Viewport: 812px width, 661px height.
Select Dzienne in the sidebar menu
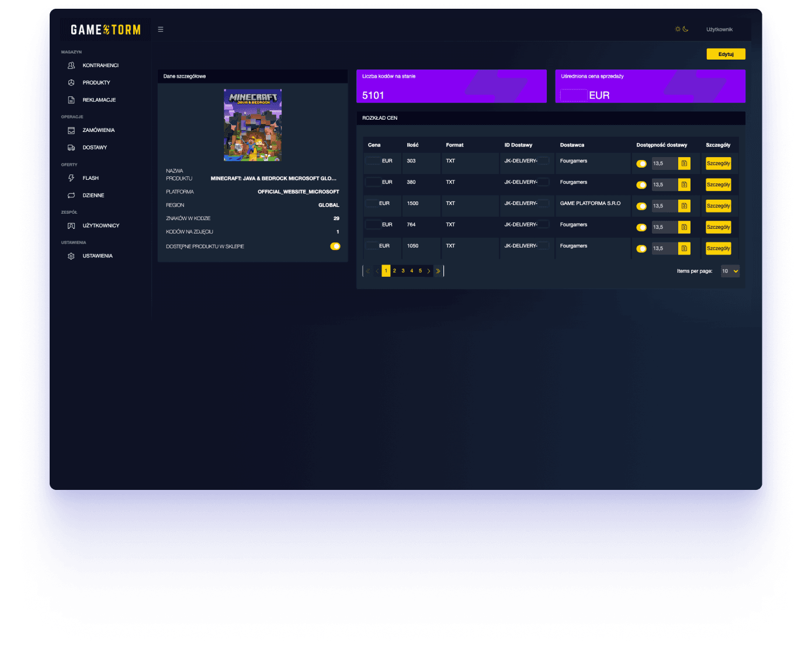[x=93, y=196]
